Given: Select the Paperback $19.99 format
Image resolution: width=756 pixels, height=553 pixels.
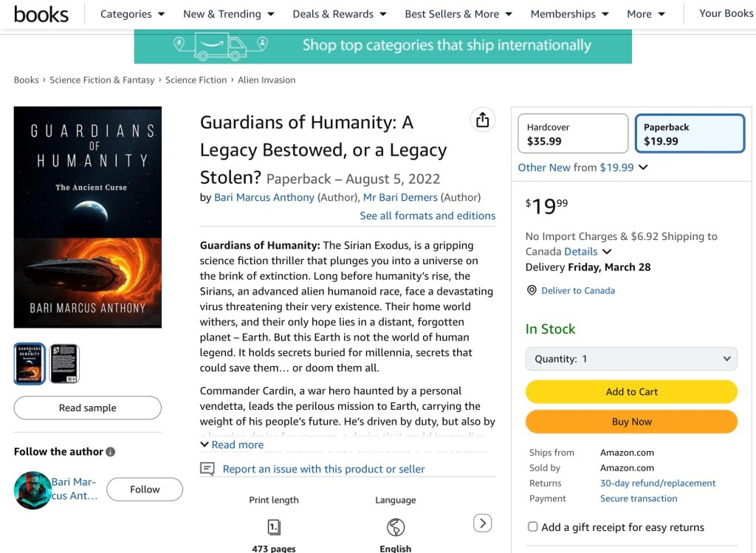Looking at the screenshot, I should pos(690,134).
